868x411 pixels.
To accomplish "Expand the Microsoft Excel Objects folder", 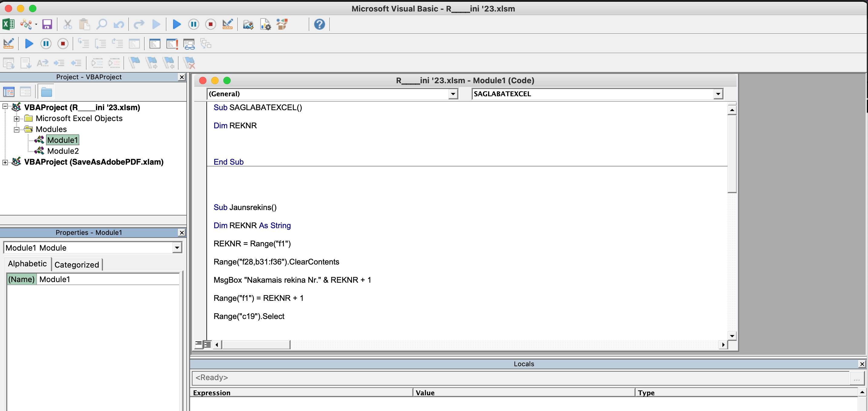I will (17, 118).
